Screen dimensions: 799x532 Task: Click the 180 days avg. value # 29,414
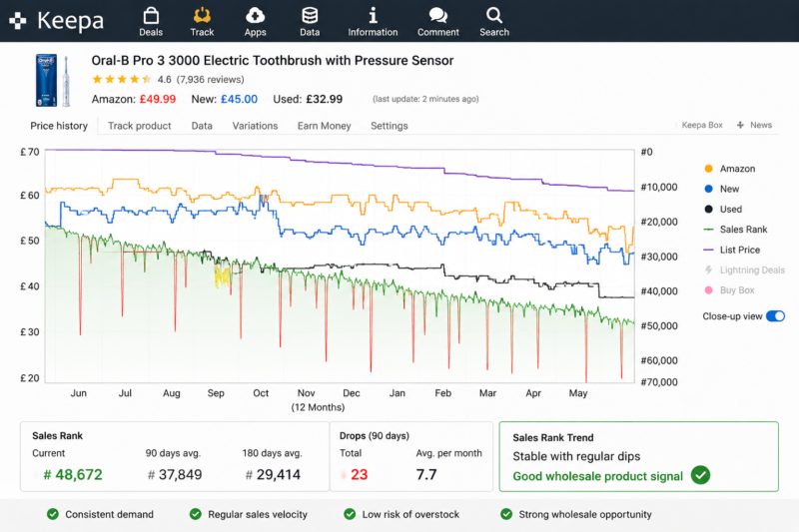[273, 475]
